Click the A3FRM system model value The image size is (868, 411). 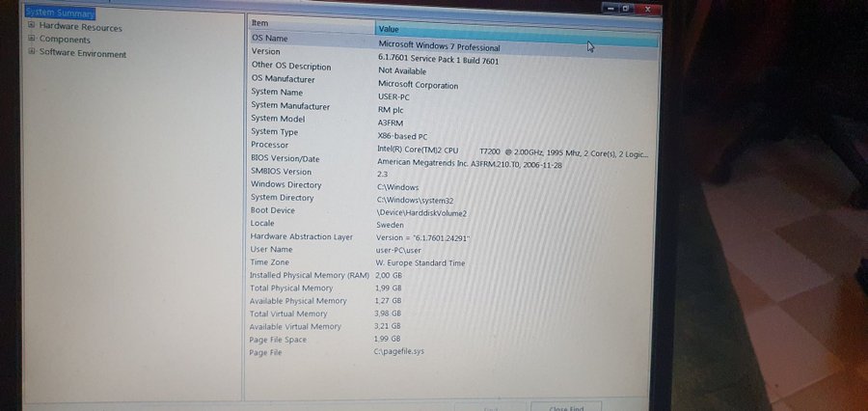(x=390, y=123)
